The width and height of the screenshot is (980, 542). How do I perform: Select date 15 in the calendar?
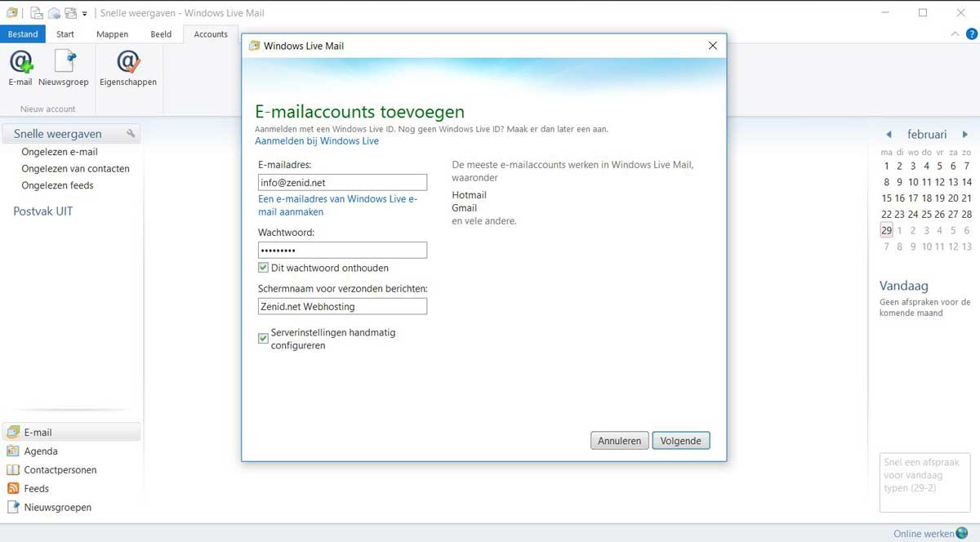(x=886, y=198)
